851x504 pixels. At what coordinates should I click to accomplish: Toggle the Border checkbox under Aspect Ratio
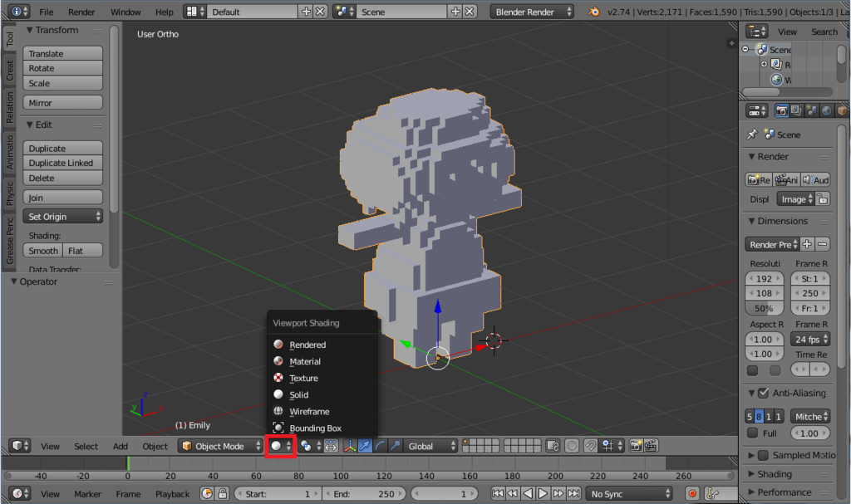pyautogui.click(x=752, y=370)
